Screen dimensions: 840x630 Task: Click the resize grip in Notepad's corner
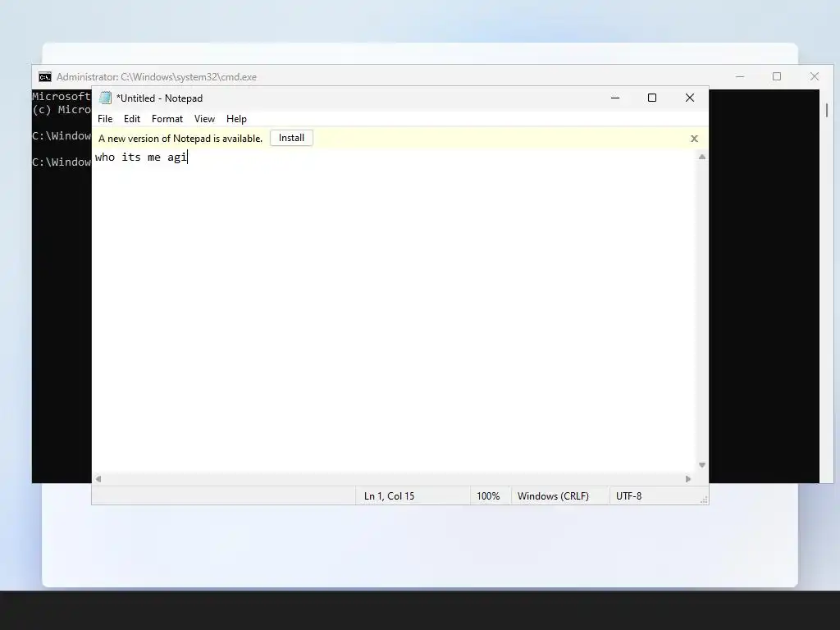(x=704, y=500)
